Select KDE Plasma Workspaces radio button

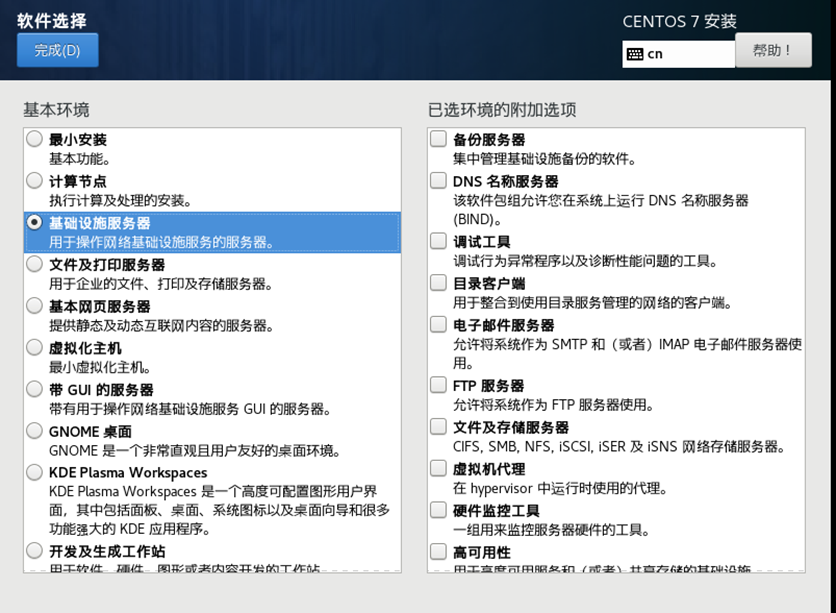coord(35,472)
